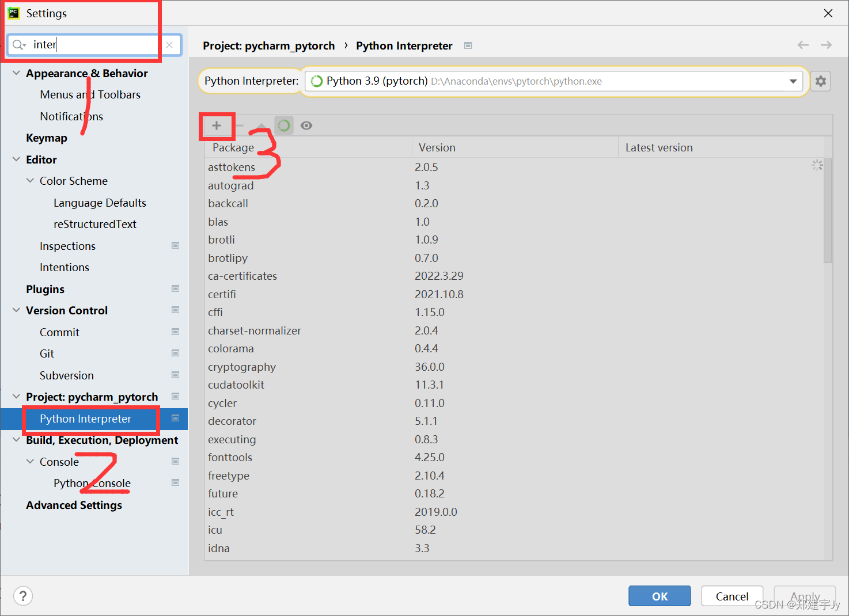Select the icc_rt package row
The image size is (849, 616).
pos(514,512)
